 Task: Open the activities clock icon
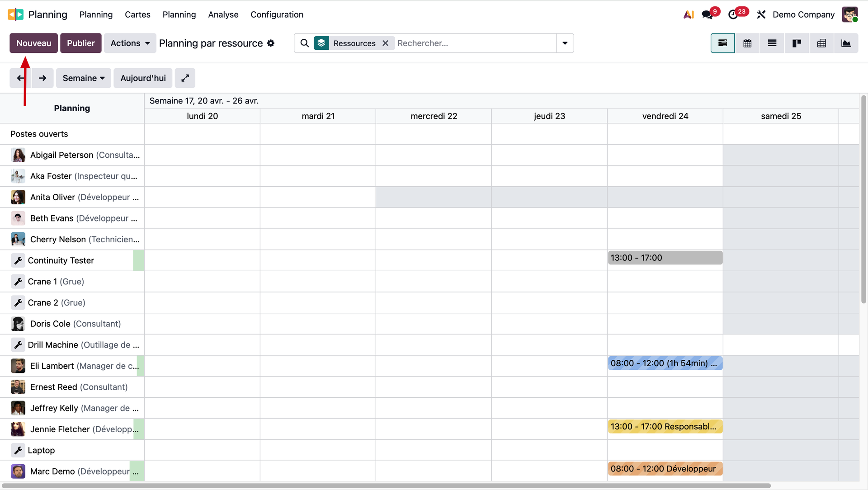733,15
